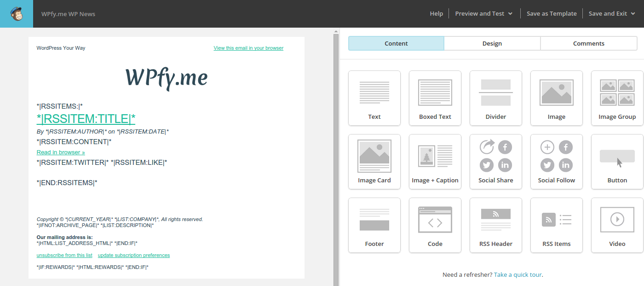Click Save as Template
This screenshot has height=286, width=644.
[552, 14]
